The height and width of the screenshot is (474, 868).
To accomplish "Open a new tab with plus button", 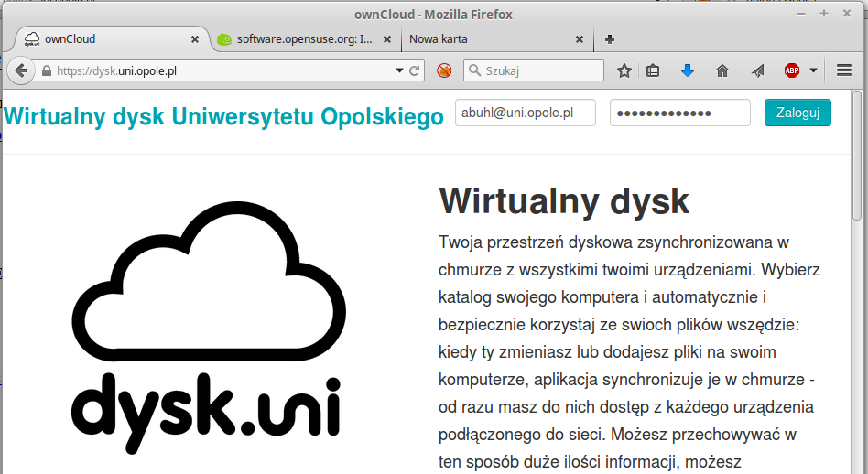I will click(x=610, y=39).
